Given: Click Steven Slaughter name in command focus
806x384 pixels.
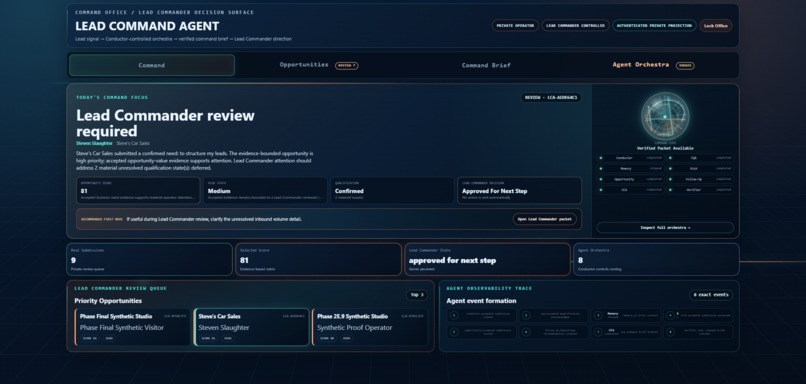Looking at the screenshot, I should 94,143.
